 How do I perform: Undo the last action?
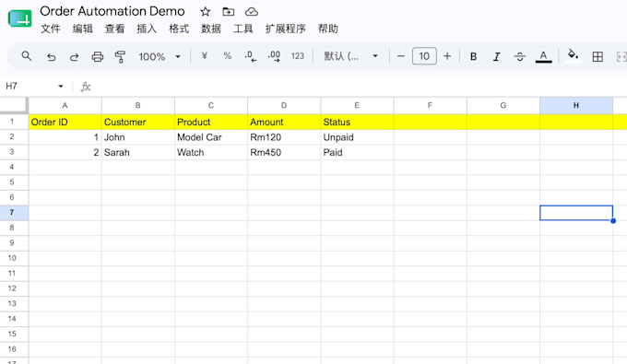[52, 57]
